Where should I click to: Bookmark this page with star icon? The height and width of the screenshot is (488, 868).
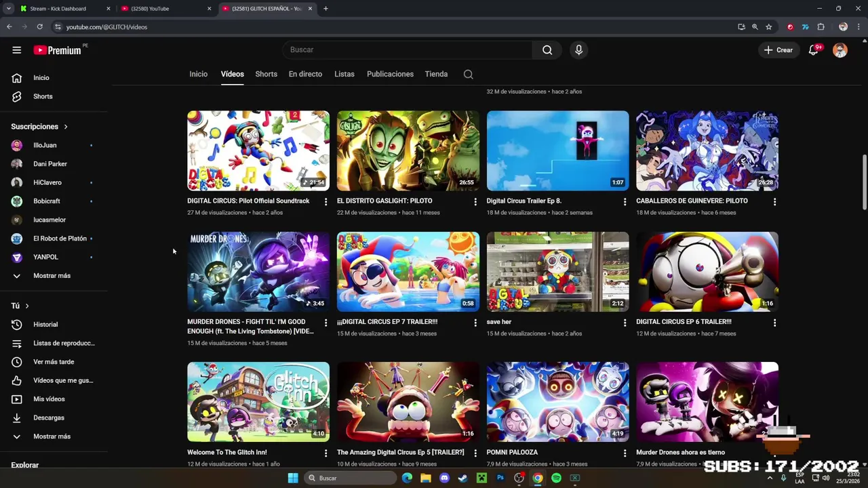point(768,27)
